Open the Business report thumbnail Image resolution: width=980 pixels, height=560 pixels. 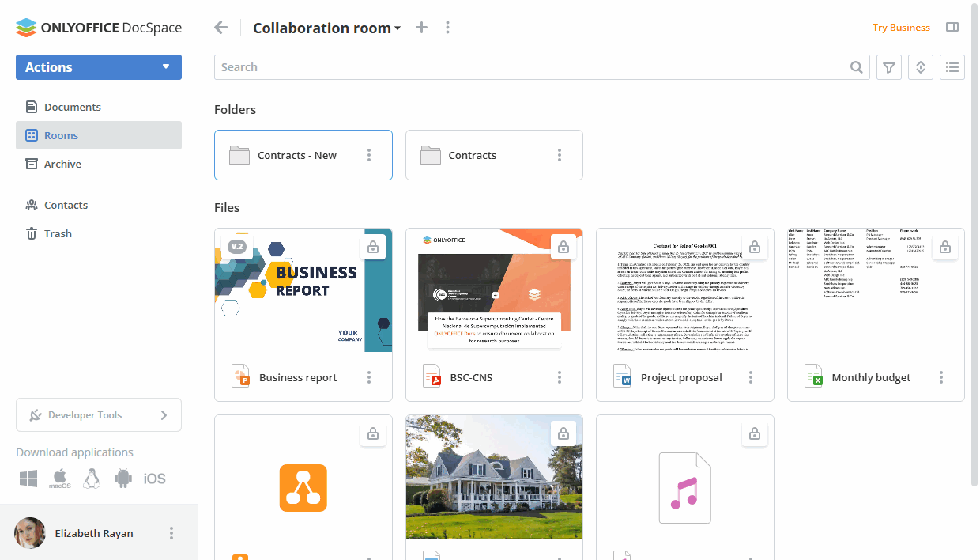pyautogui.click(x=303, y=290)
